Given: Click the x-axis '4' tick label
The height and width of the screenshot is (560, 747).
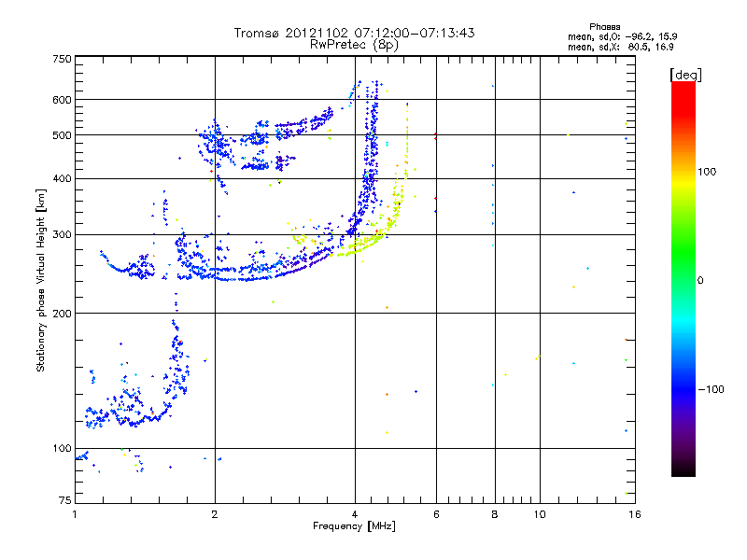Looking at the screenshot, I should [355, 514].
